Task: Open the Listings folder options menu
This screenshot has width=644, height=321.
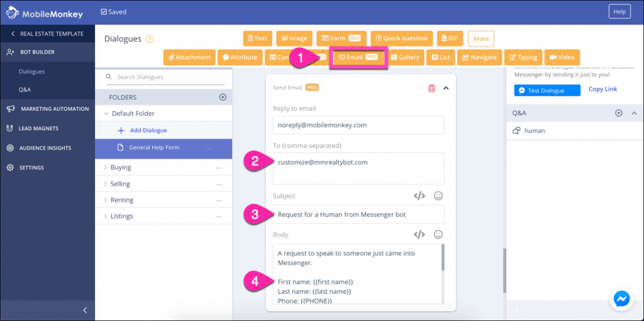Action: pyautogui.click(x=219, y=217)
